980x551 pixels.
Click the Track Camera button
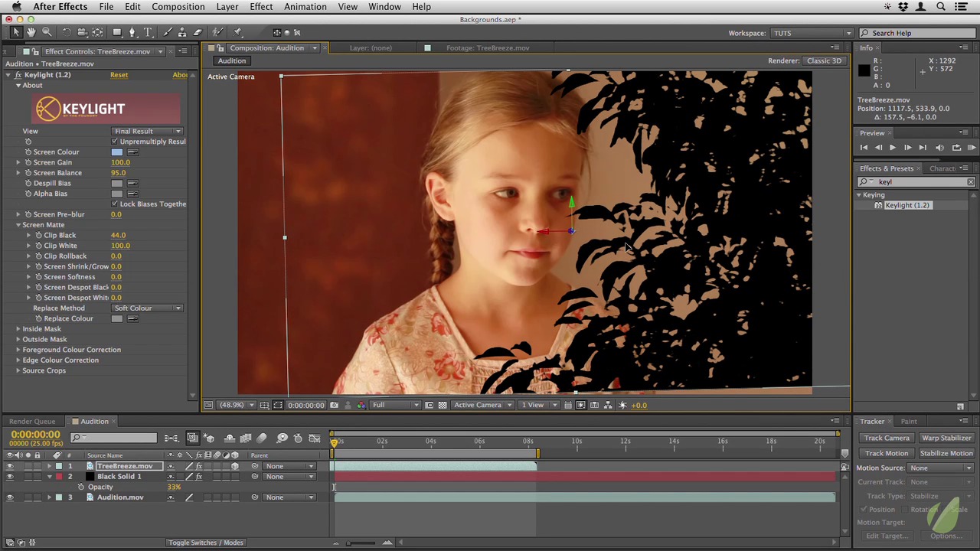tap(886, 438)
